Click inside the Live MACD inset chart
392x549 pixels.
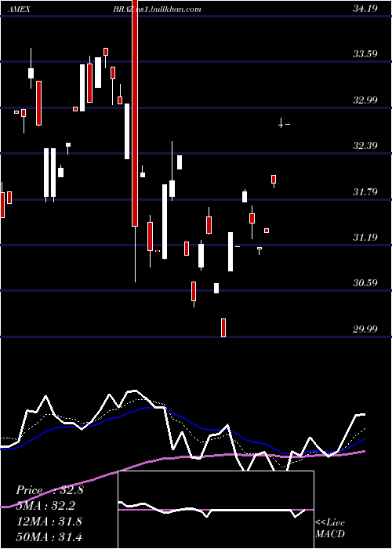pos(216,510)
